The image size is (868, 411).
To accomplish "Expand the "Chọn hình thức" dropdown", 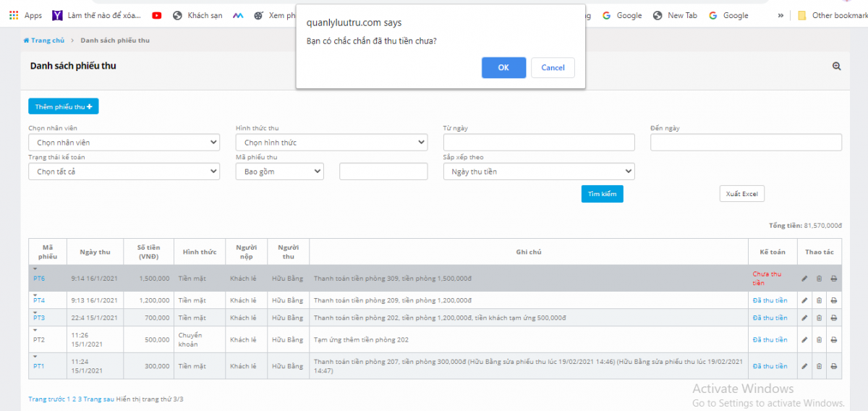I will coord(331,143).
